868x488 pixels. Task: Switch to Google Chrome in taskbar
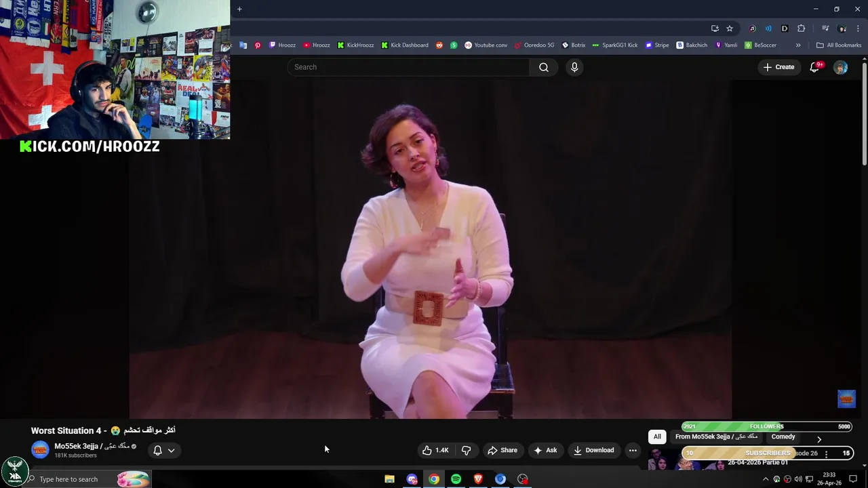[x=434, y=479]
